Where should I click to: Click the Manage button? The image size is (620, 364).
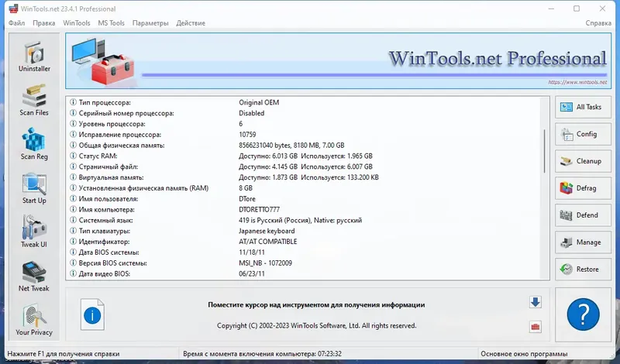pos(583,242)
